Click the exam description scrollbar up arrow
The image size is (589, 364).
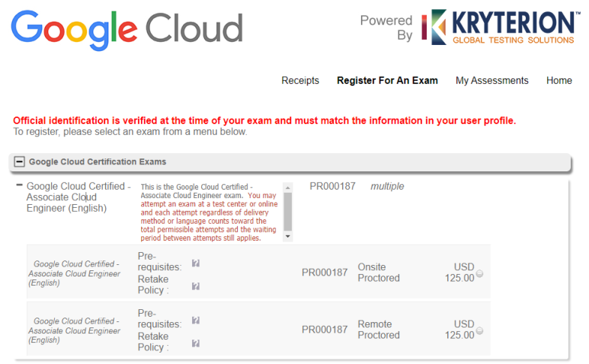pos(288,187)
